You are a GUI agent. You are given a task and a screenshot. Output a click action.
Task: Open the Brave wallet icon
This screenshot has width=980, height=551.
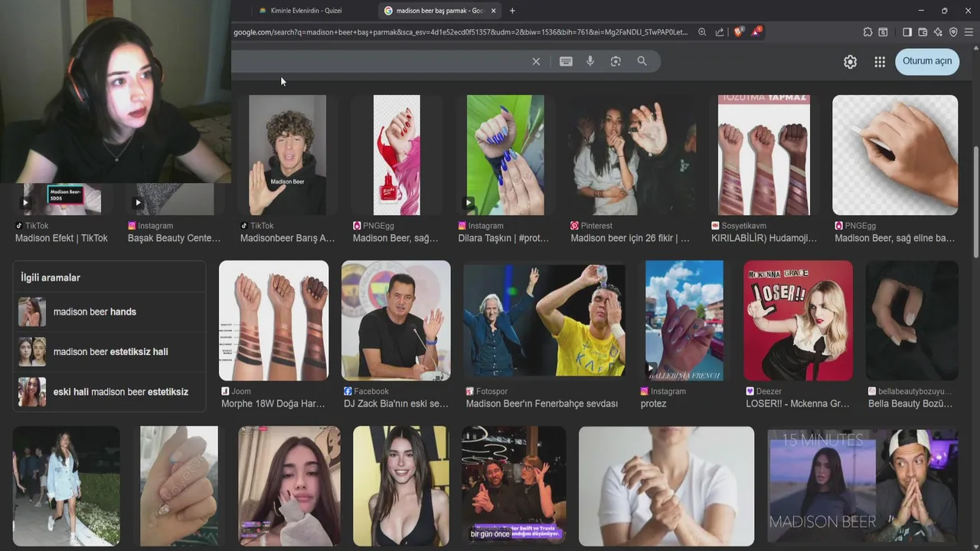click(x=923, y=32)
